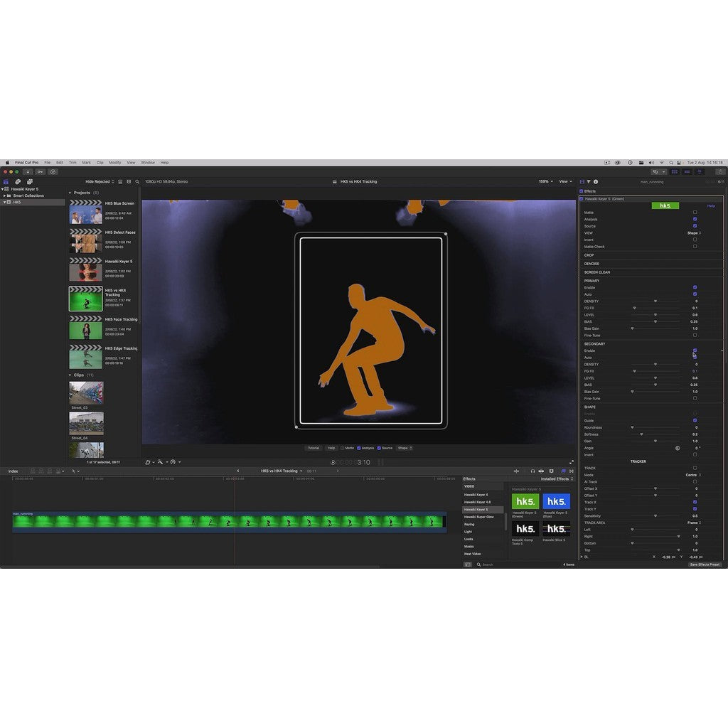Select the arrow tool in timeline toolbar
The height and width of the screenshot is (728, 728).
point(73,471)
